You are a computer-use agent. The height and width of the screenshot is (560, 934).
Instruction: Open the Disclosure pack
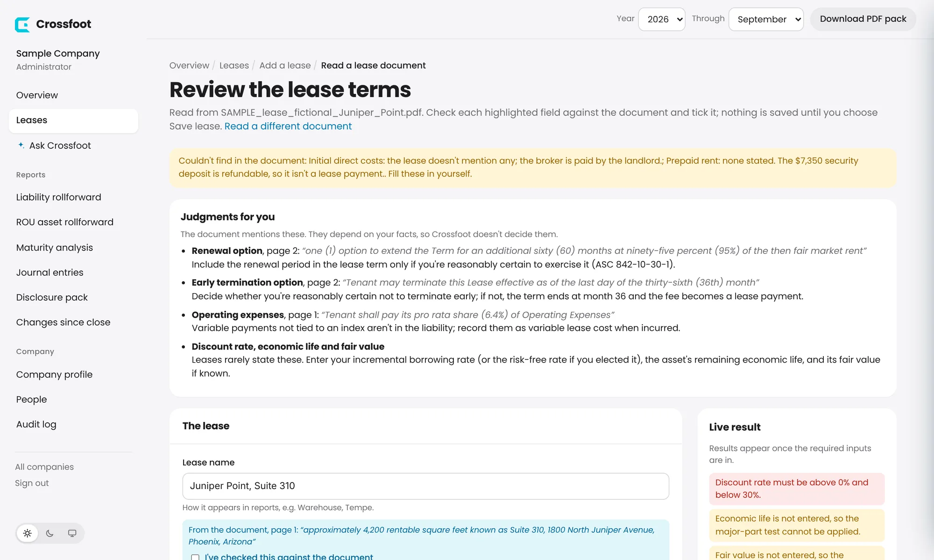[73, 297]
